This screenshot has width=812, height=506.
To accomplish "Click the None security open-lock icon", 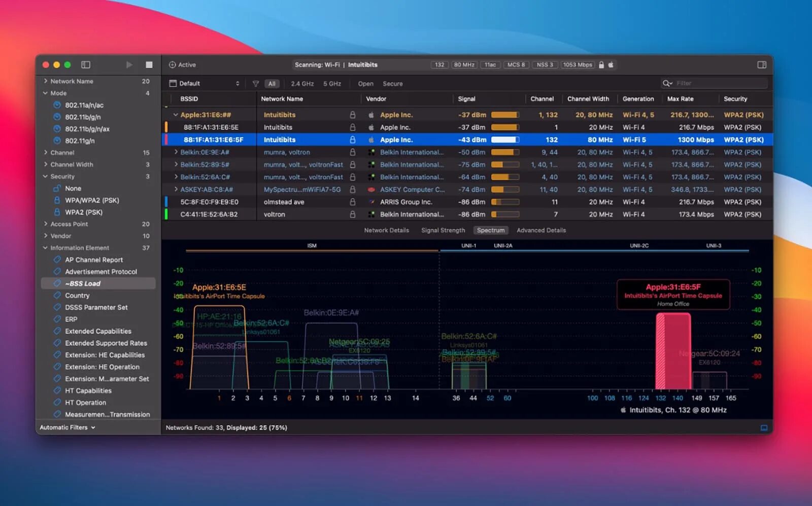I will click(57, 188).
